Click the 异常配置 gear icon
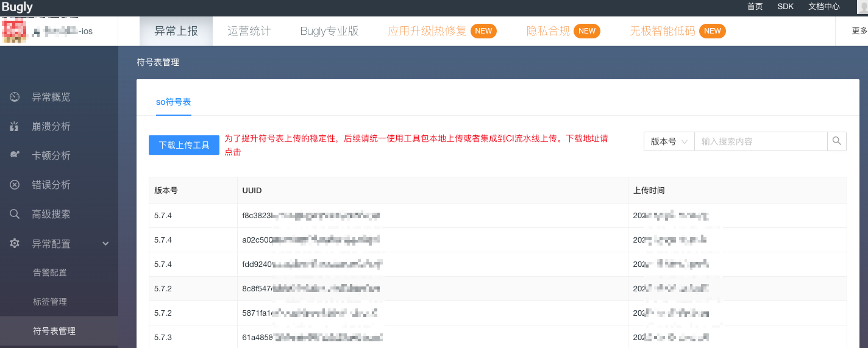868x348 pixels. click(x=15, y=243)
